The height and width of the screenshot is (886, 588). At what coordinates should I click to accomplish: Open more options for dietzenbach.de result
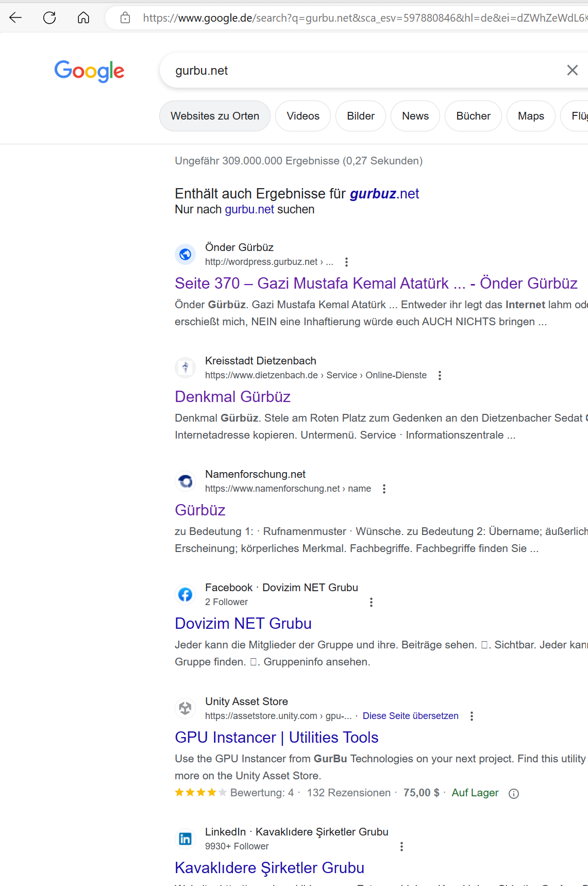coord(440,375)
